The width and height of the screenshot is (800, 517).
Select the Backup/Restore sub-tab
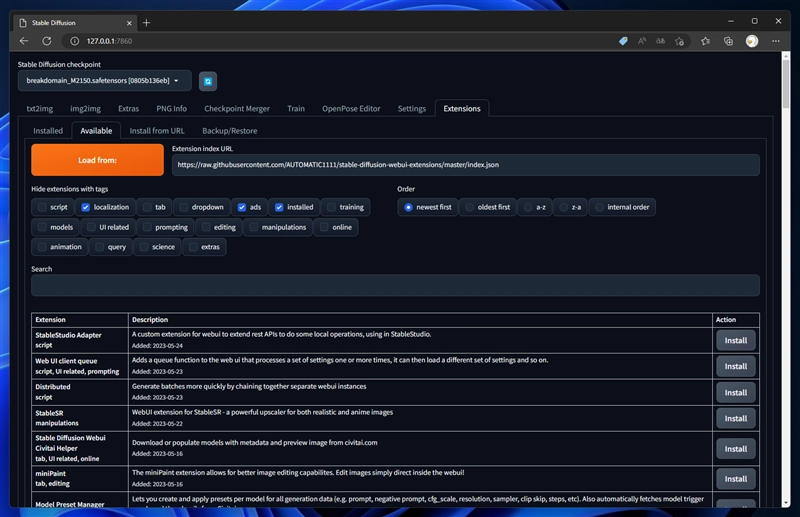[x=230, y=131]
